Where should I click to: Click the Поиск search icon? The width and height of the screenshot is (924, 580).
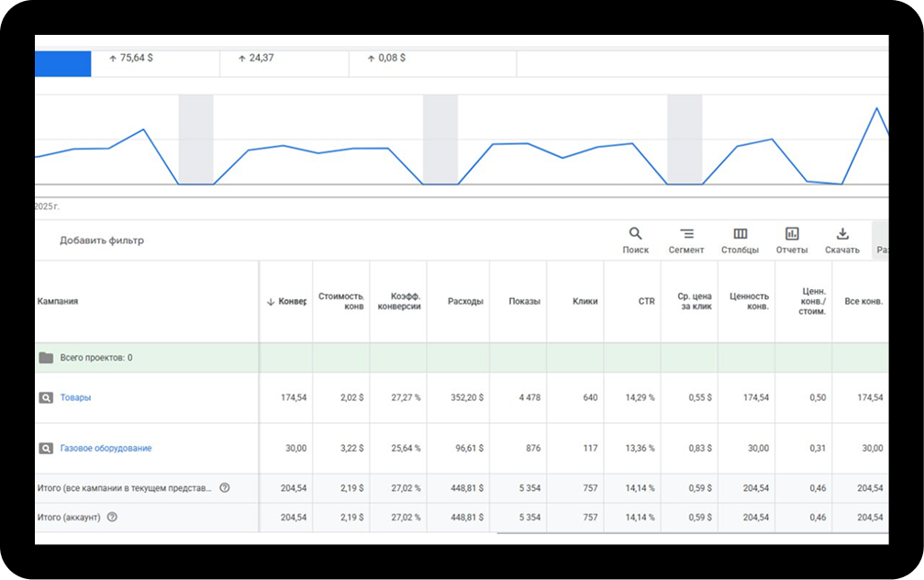click(635, 234)
